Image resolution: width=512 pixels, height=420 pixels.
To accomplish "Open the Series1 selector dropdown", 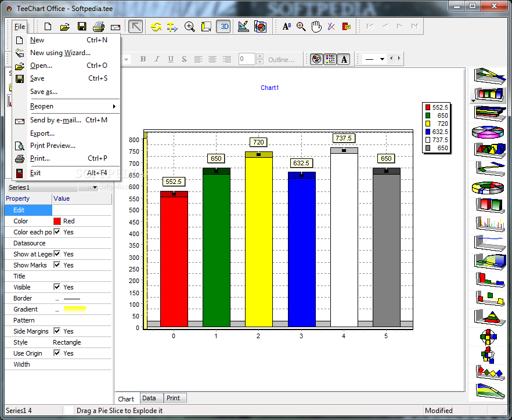I will pos(95,187).
